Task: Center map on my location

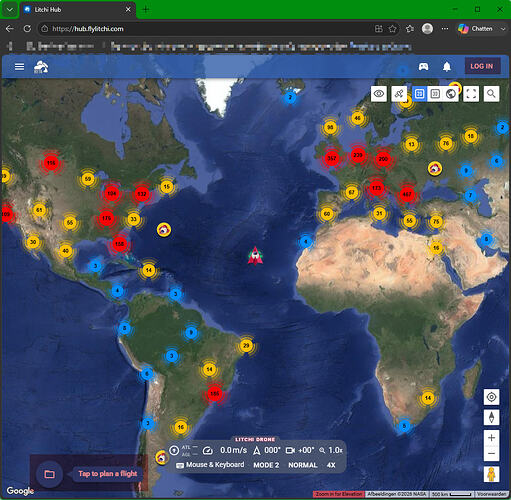Action: click(x=491, y=397)
